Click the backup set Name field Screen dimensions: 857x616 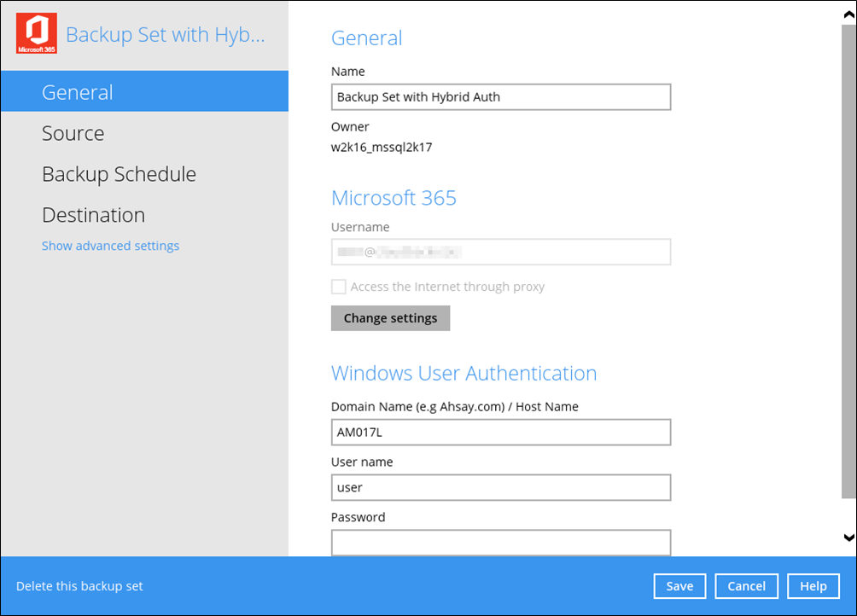pos(500,97)
